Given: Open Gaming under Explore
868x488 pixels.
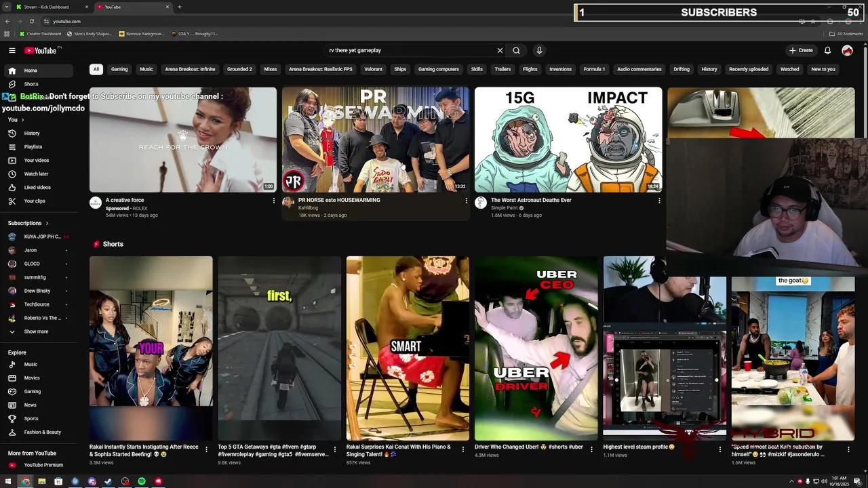Looking at the screenshot, I should coord(38,392).
